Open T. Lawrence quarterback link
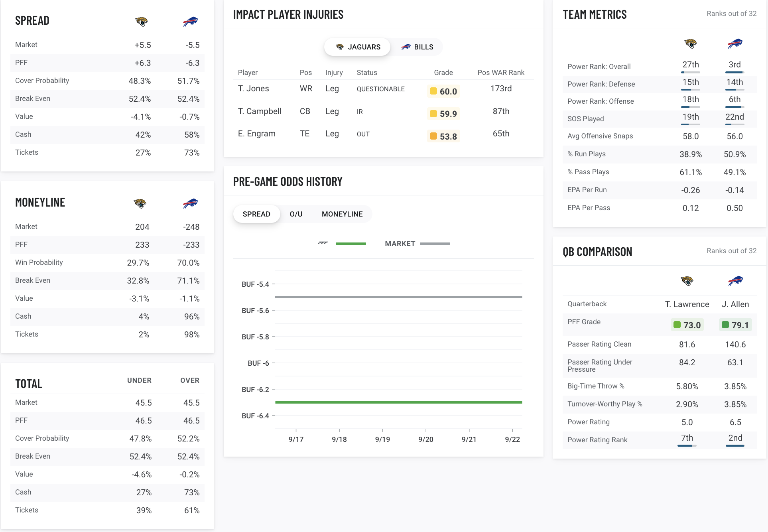 [x=687, y=304]
